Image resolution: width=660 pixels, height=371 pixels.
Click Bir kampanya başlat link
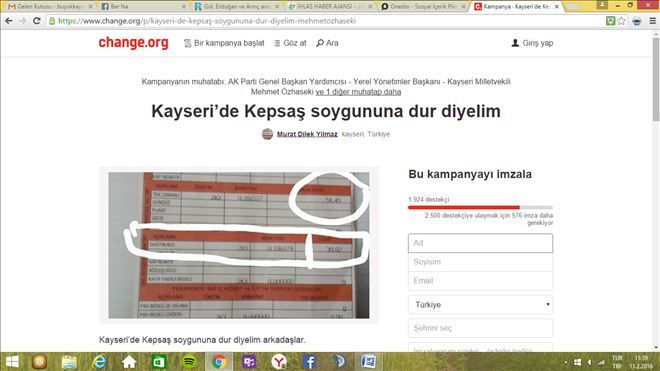pos(224,43)
